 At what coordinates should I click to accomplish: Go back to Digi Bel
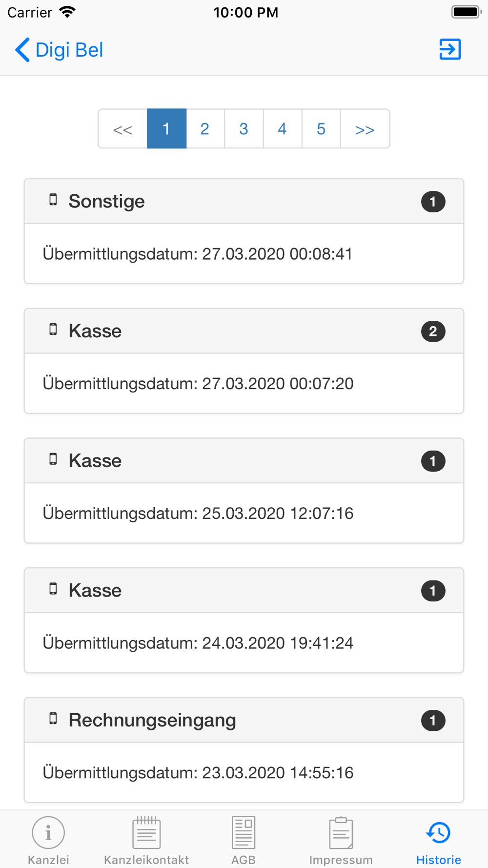[x=59, y=50]
